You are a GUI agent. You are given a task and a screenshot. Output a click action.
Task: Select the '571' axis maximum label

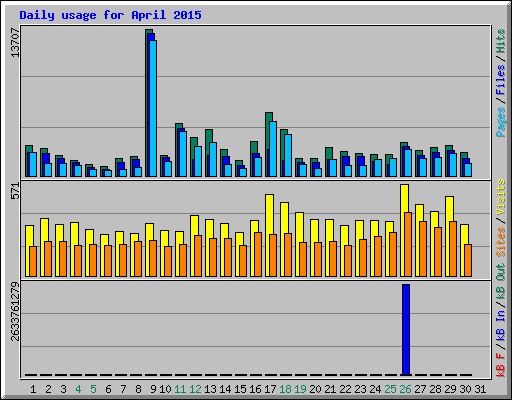pyautogui.click(x=15, y=191)
